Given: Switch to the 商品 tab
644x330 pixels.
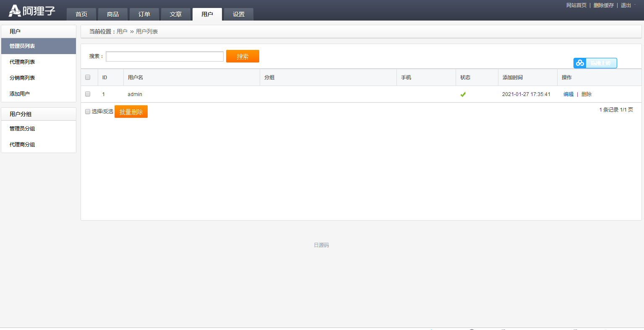Looking at the screenshot, I should (x=112, y=14).
